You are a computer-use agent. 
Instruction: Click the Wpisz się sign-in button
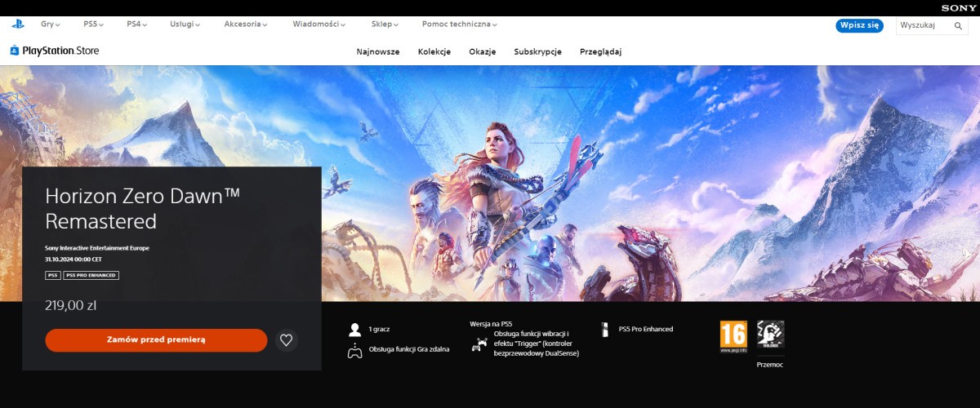860,25
